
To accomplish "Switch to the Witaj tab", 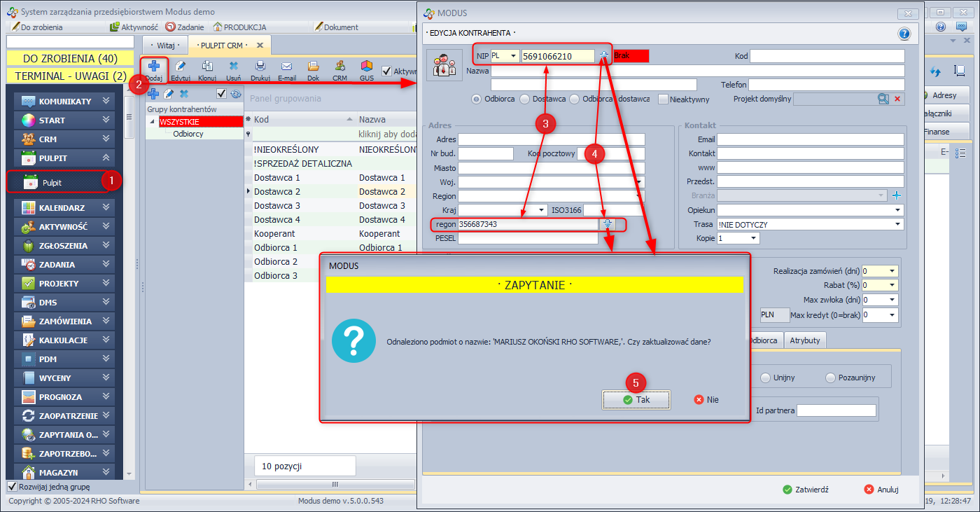I will 166,46.
